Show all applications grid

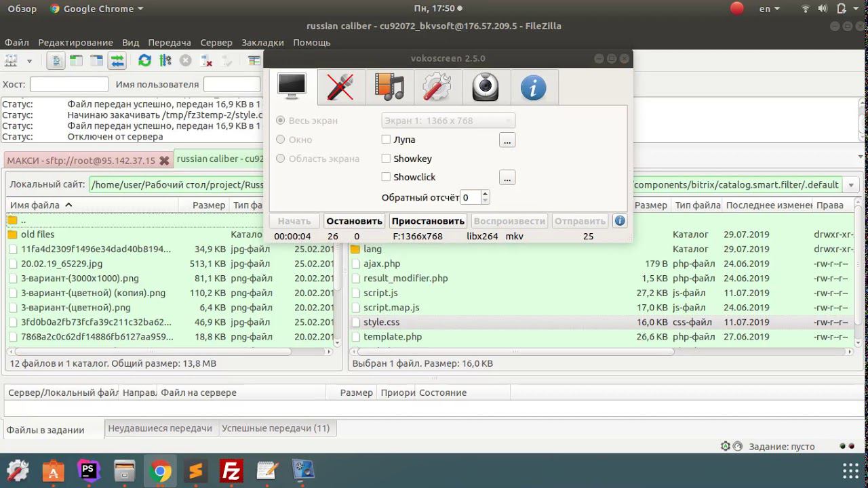850,470
